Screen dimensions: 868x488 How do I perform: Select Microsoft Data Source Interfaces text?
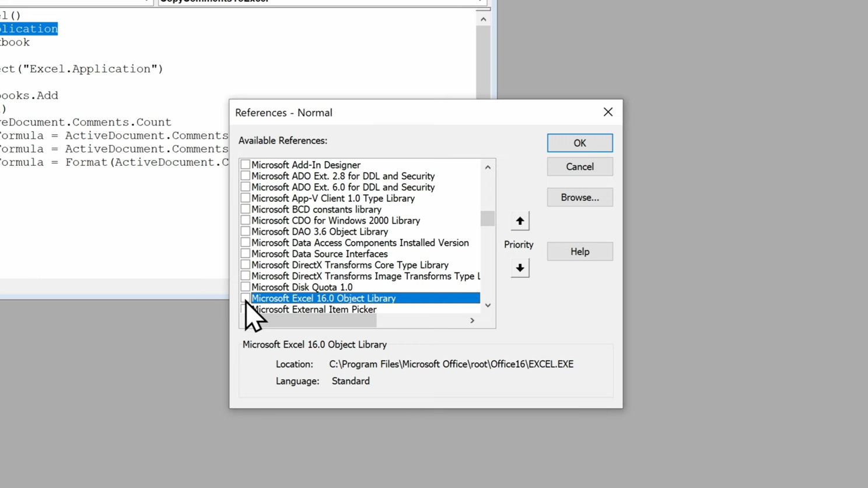(320, 254)
